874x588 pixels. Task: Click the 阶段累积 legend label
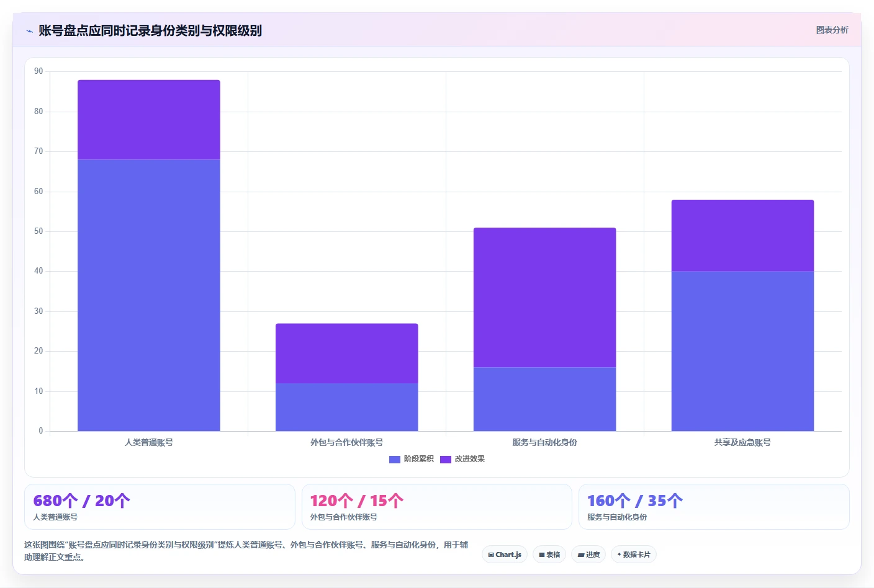(x=418, y=459)
